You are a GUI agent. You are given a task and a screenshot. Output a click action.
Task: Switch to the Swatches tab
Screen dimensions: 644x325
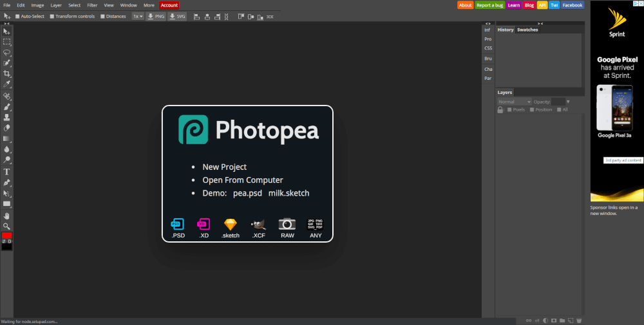[x=527, y=30]
